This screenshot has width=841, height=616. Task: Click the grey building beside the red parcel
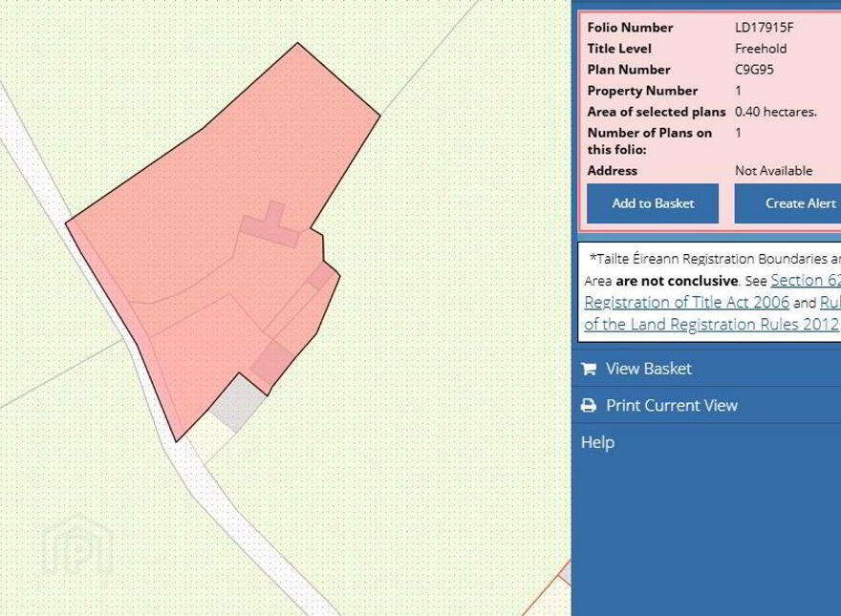239,402
